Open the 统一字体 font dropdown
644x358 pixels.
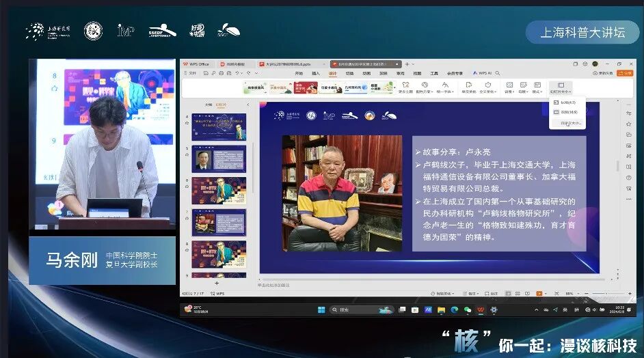(445, 87)
